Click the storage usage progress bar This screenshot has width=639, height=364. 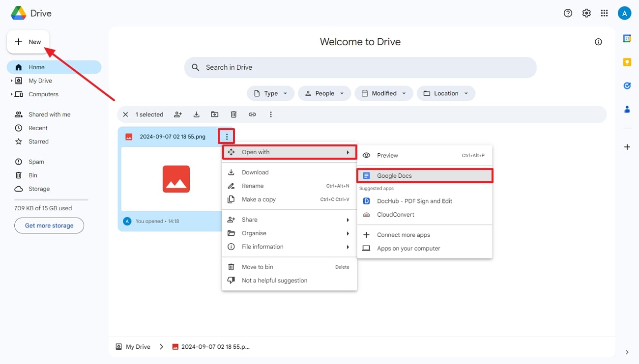click(51, 199)
